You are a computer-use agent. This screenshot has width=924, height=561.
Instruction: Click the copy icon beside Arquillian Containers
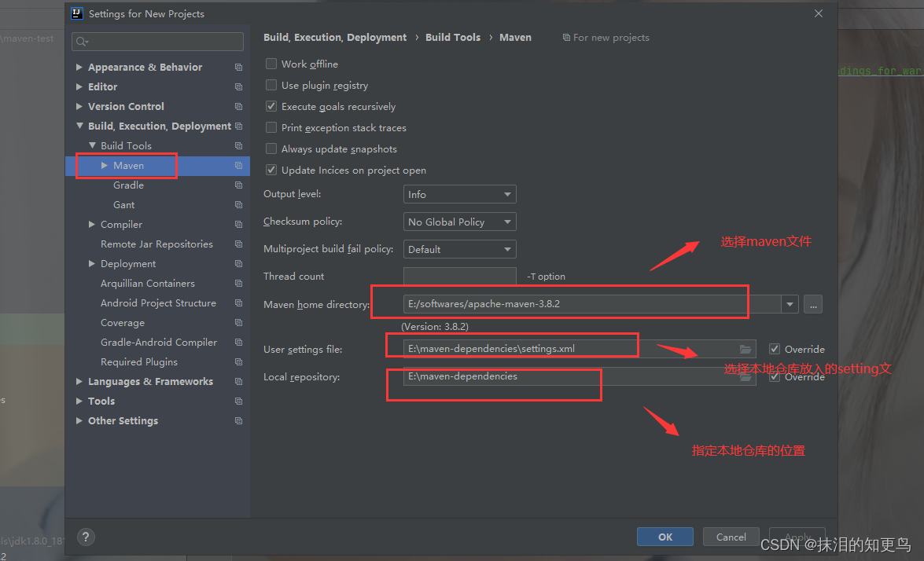pyautogui.click(x=238, y=284)
